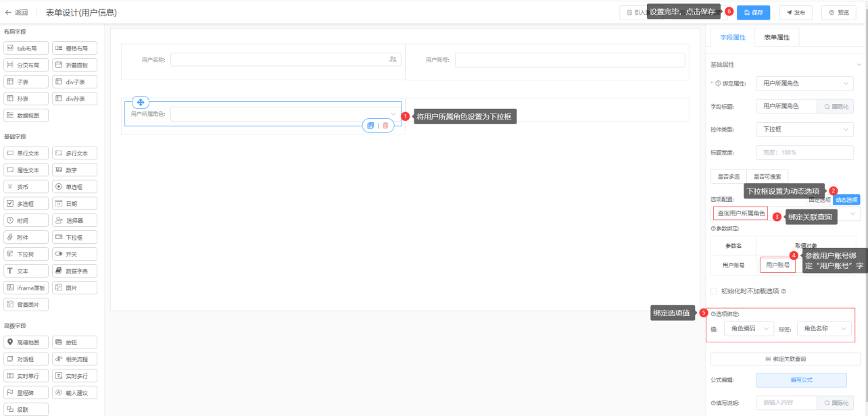Insert the 数据视图 data view
Viewport: 868px width, 416px height.
[x=26, y=115]
